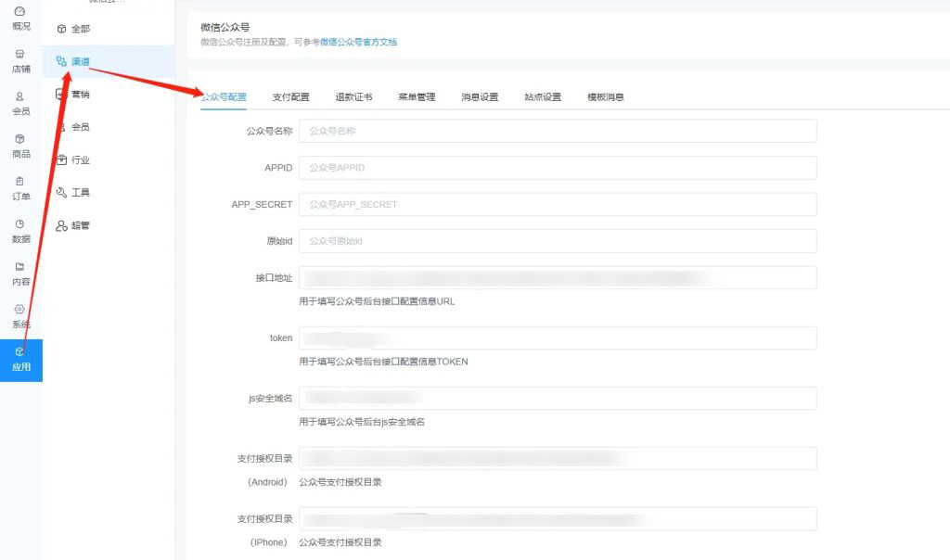Open the 内容 content icon in the sidebar
The height and width of the screenshot is (560, 950).
[20, 266]
